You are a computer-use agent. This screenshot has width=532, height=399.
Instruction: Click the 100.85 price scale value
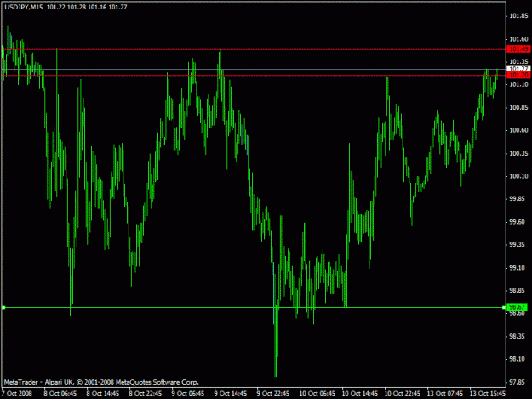pos(518,108)
